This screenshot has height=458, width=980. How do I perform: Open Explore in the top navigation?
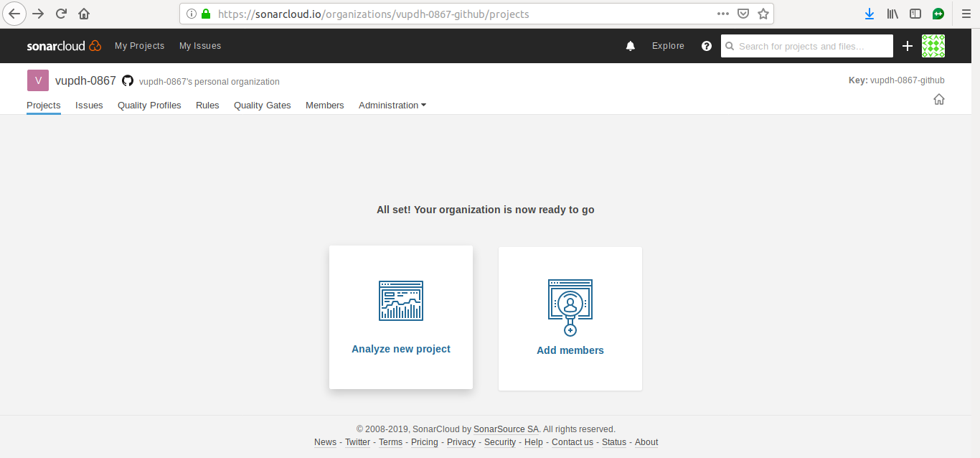[668, 46]
